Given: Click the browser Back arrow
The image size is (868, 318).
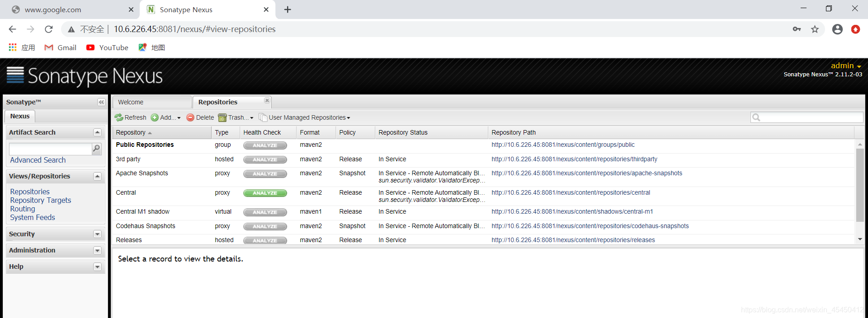Looking at the screenshot, I should [x=12, y=29].
